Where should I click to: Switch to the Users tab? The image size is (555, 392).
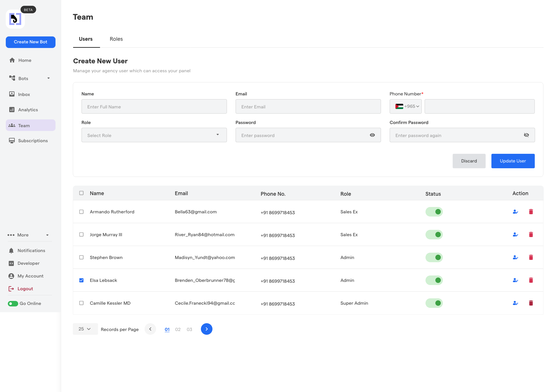click(x=86, y=39)
